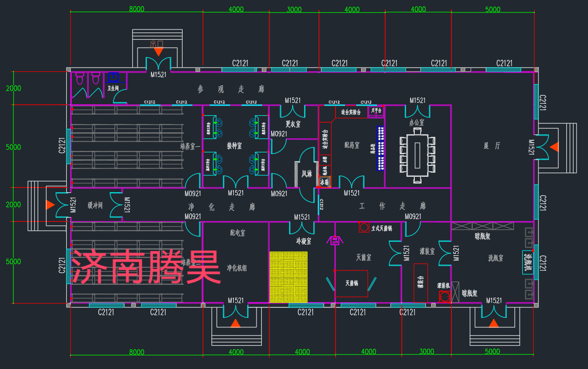588x369 pixels.
Task: Click the M0921 label below 工作走廊
Action: (x=413, y=217)
